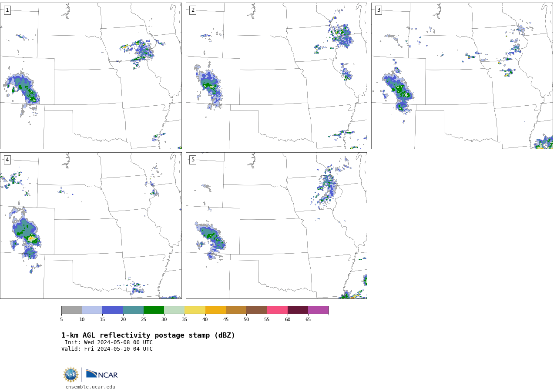This screenshot has height=392, width=557.
Task: Click the 'Init: Wed 2024-05-08 00 UTC' text
Action: 109,342
